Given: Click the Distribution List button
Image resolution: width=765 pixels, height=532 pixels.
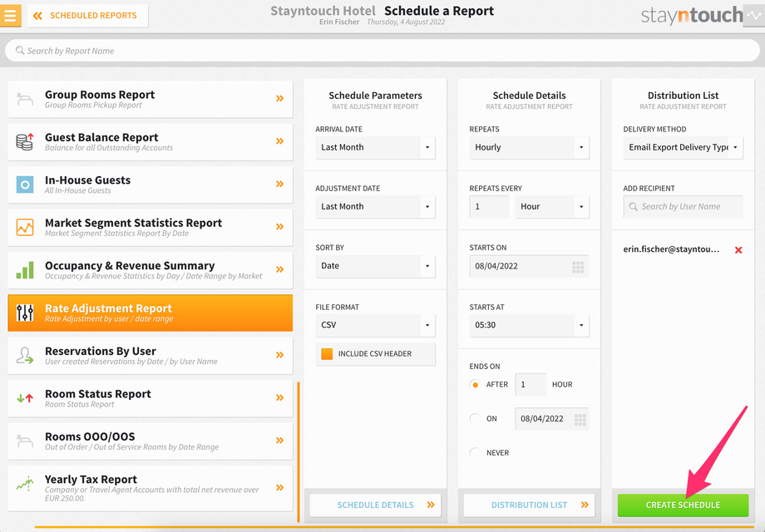Looking at the screenshot, I should click(530, 505).
